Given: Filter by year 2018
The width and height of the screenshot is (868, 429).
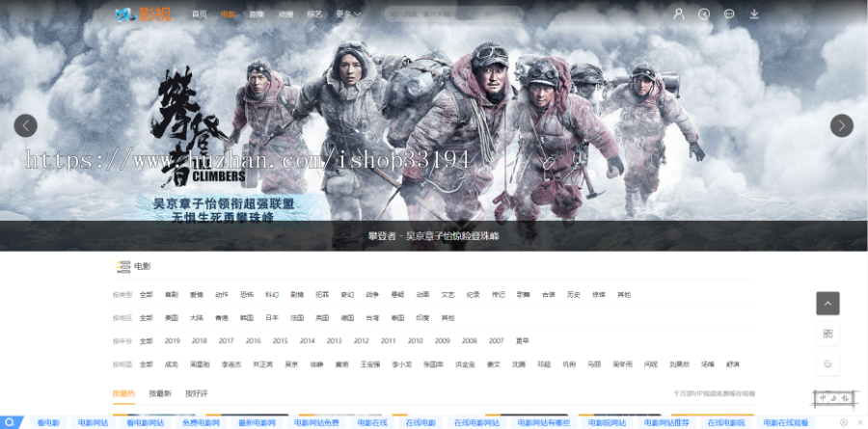Looking at the screenshot, I should (x=200, y=341).
